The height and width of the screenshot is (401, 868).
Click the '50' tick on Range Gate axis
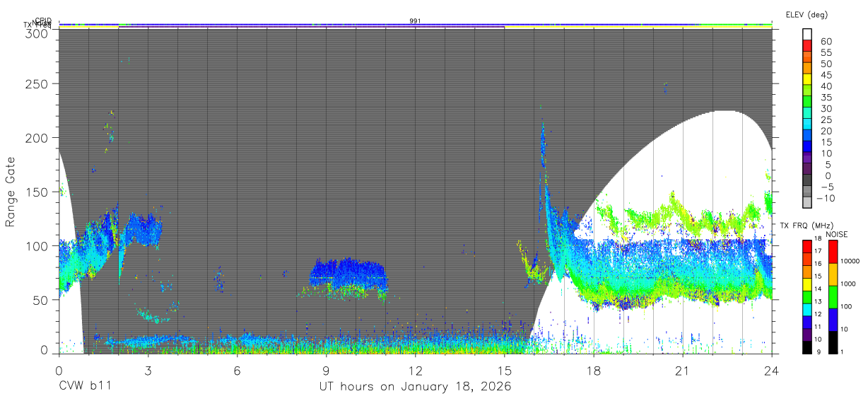(x=40, y=300)
